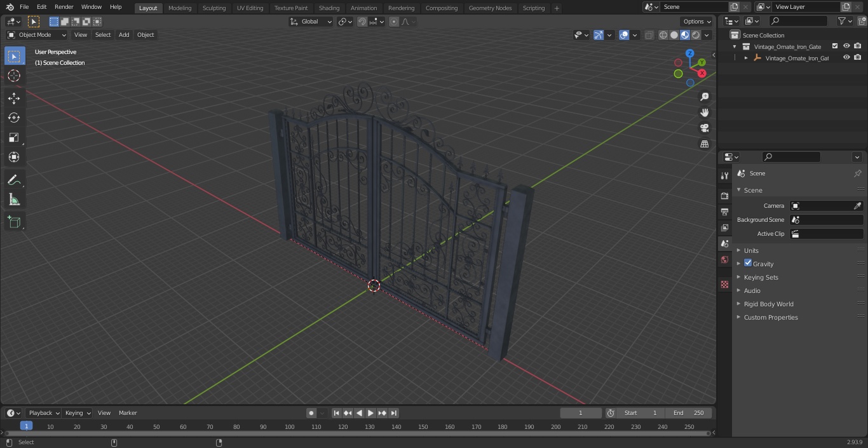Switch to wireframe viewport shading
The height and width of the screenshot is (448, 868).
(x=663, y=35)
